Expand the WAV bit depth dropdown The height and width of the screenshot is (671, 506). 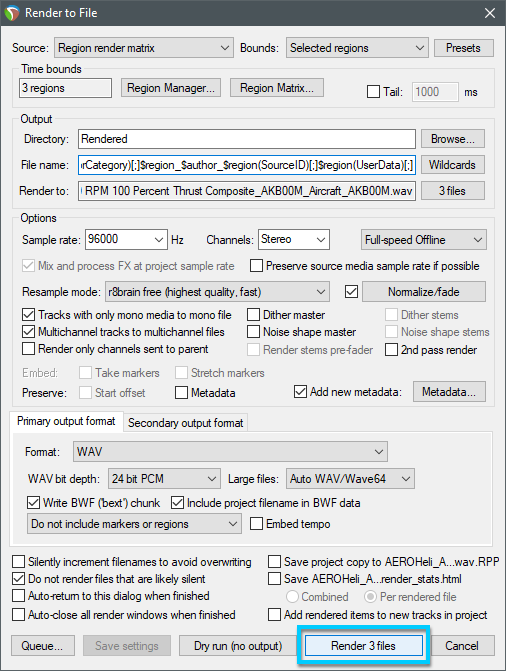click(164, 478)
